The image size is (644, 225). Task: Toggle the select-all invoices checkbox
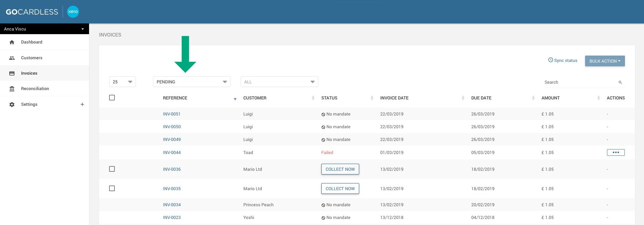tap(112, 98)
